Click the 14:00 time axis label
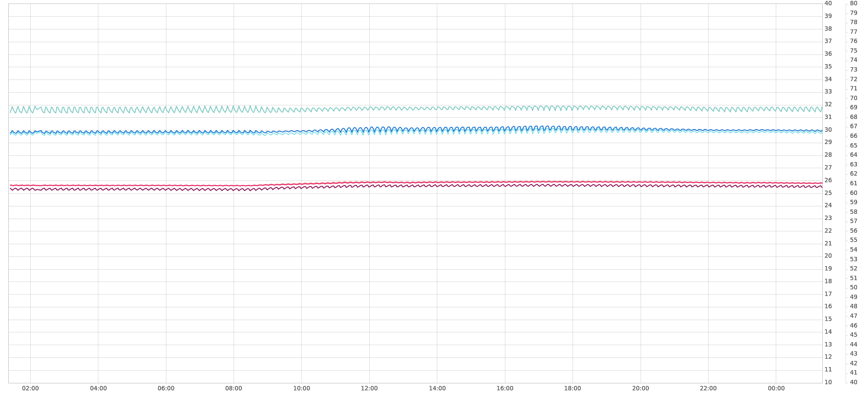 click(x=437, y=388)
